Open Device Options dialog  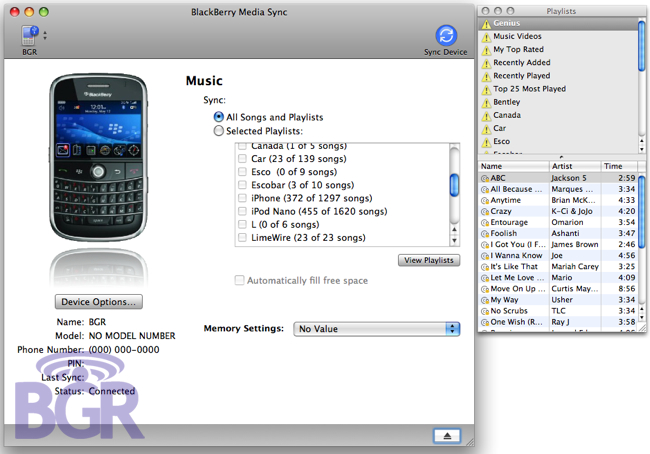click(99, 301)
